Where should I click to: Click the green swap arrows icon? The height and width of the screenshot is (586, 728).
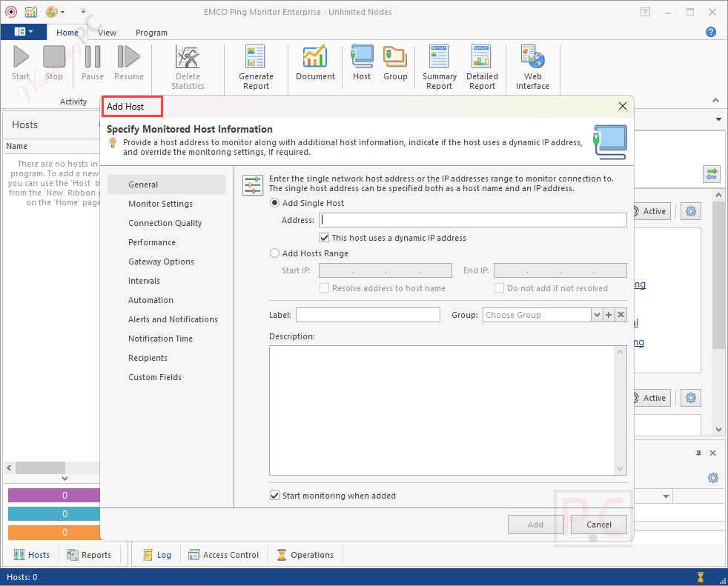pos(711,174)
